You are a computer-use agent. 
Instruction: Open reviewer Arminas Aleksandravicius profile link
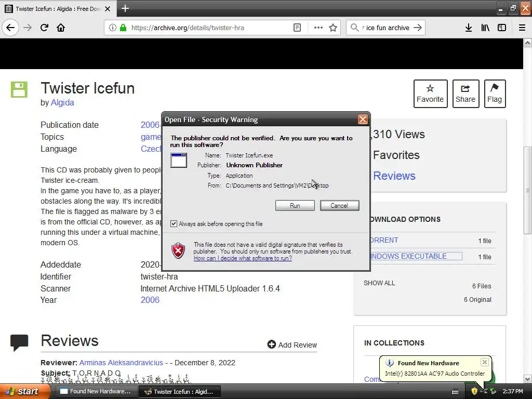121,363
